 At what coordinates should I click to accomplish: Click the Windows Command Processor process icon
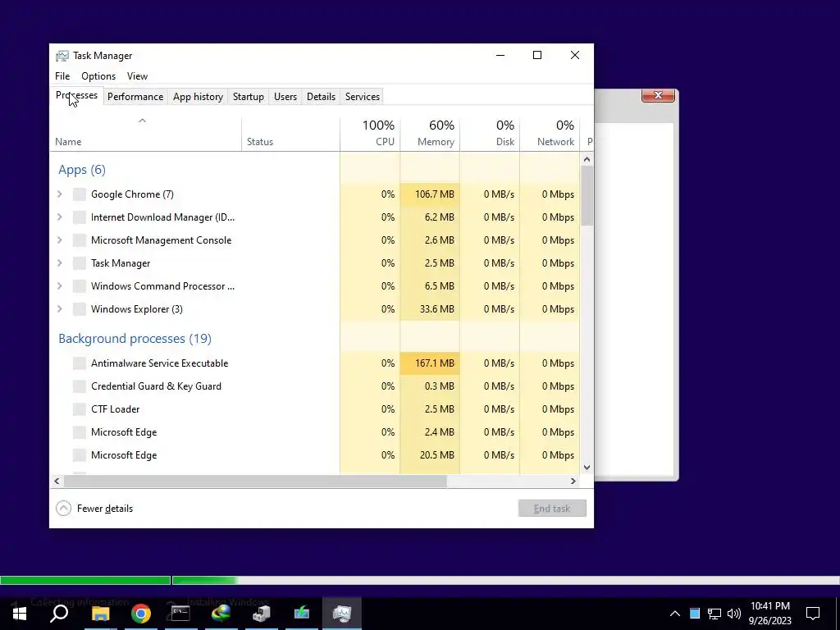(x=80, y=286)
